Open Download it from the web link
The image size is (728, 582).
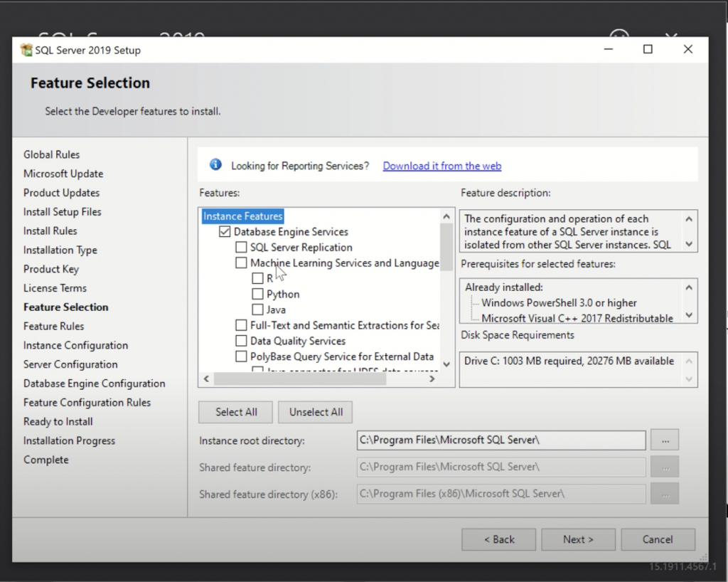[x=442, y=166]
